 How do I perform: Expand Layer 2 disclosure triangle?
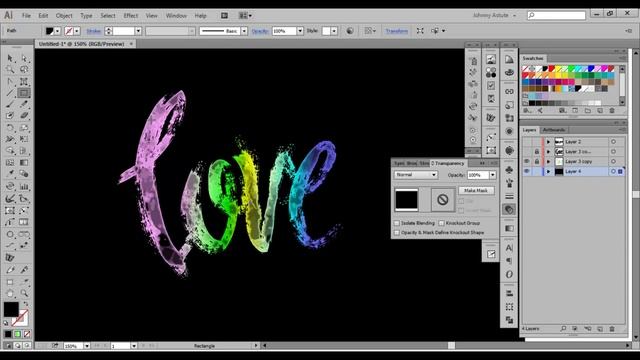click(x=548, y=142)
